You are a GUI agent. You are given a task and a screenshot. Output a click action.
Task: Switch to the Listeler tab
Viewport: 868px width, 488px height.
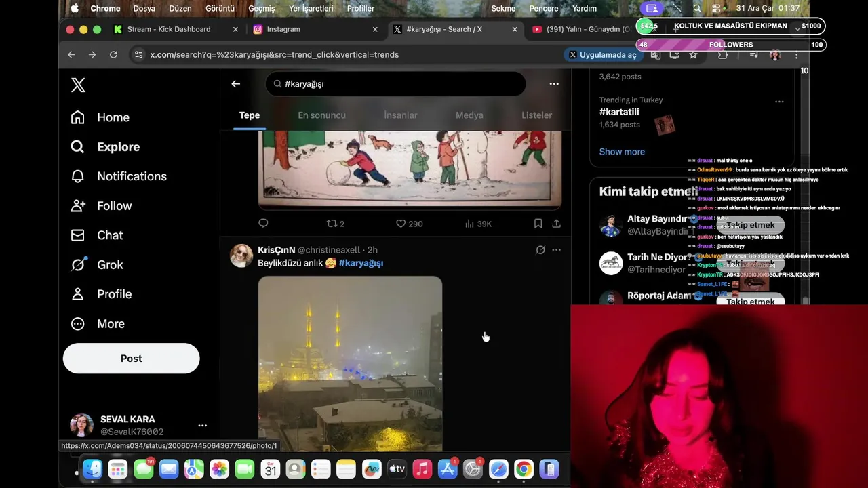(536, 115)
